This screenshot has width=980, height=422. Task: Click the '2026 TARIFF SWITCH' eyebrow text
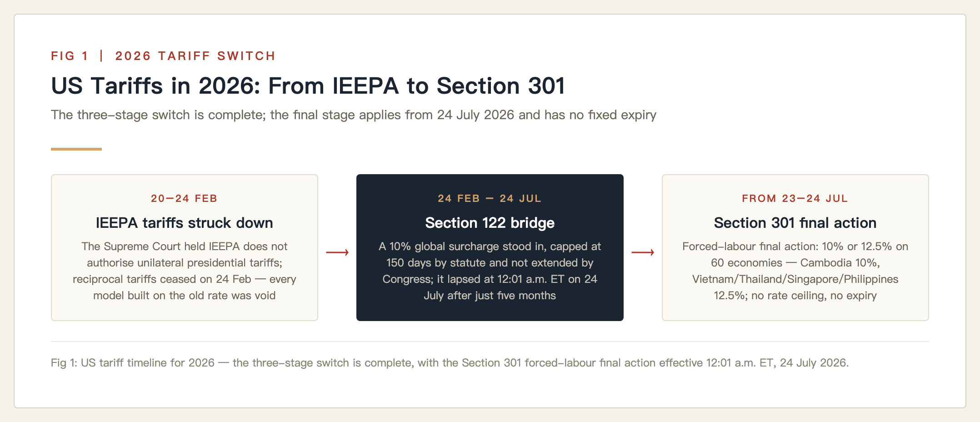pos(195,56)
